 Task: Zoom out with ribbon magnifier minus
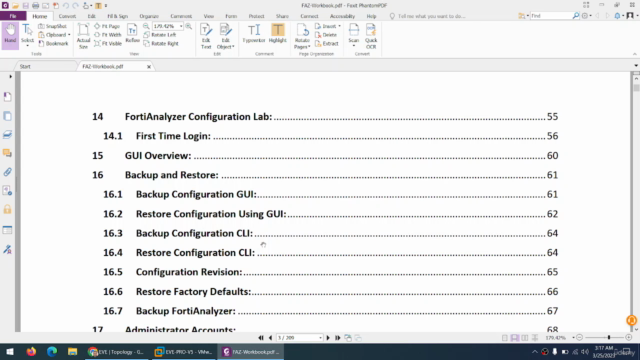coord(146,26)
